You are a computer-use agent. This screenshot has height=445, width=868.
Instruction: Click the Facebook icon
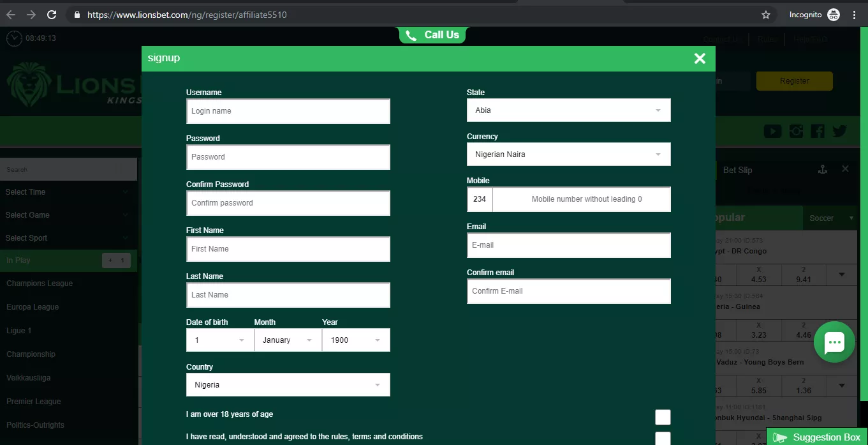[x=817, y=130]
